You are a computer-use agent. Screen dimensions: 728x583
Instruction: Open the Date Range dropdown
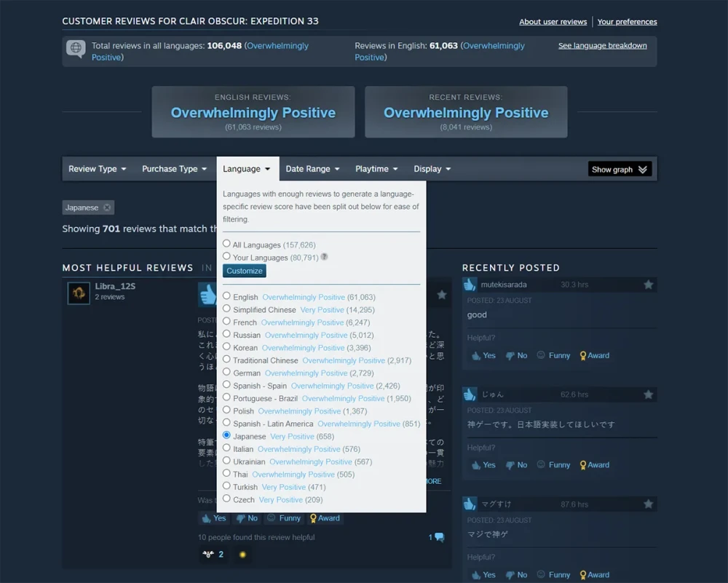pos(312,169)
